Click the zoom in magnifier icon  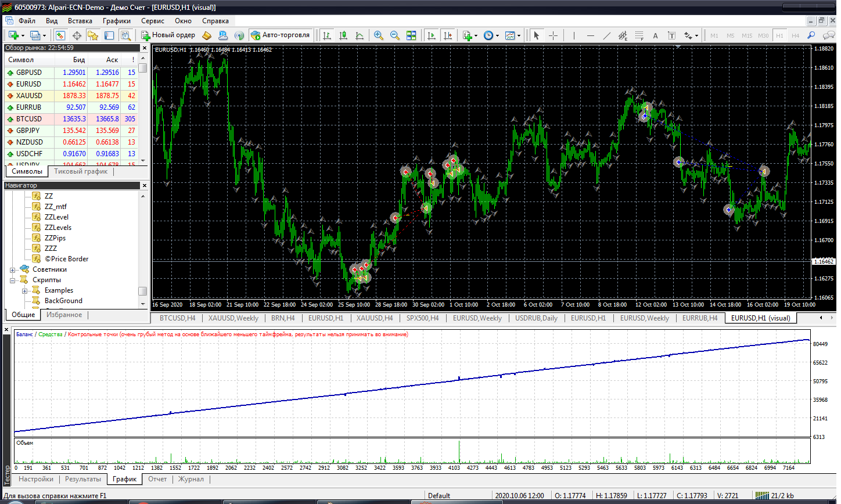379,35
